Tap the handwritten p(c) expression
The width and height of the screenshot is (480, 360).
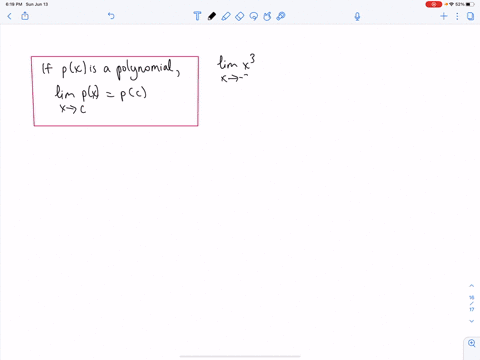click(x=133, y=94)
